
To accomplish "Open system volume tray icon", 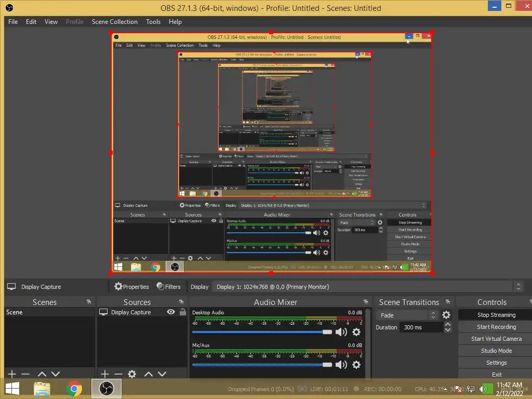I will 483,389.
